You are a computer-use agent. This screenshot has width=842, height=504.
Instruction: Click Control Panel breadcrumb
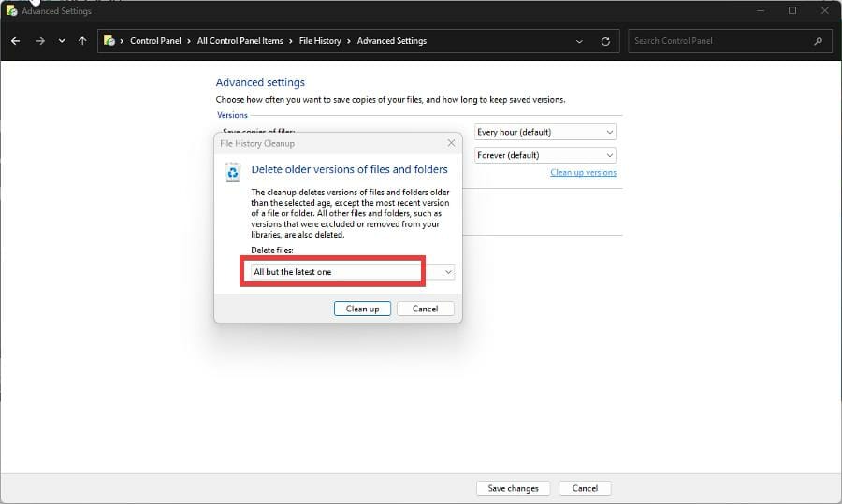[x=155, y=41]
